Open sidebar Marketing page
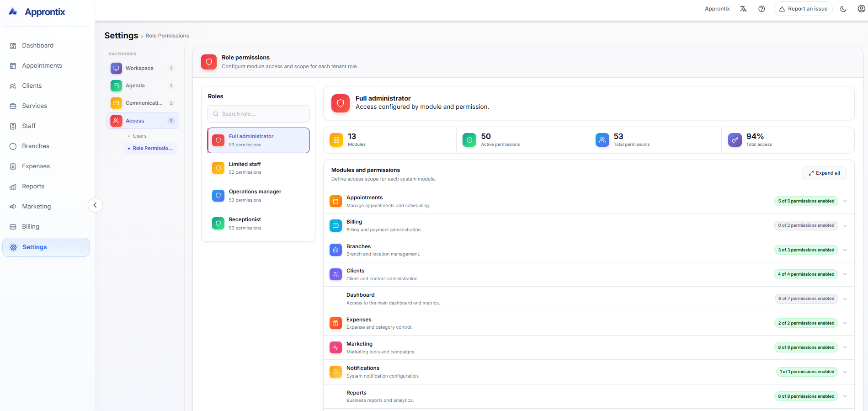 click(x=46, y=206)
